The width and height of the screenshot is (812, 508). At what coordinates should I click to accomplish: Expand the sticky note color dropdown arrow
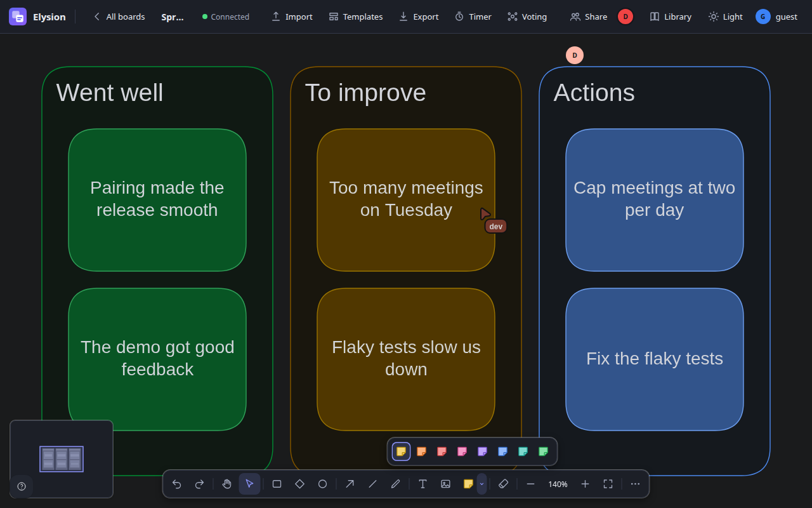click(x=482, y=484)
